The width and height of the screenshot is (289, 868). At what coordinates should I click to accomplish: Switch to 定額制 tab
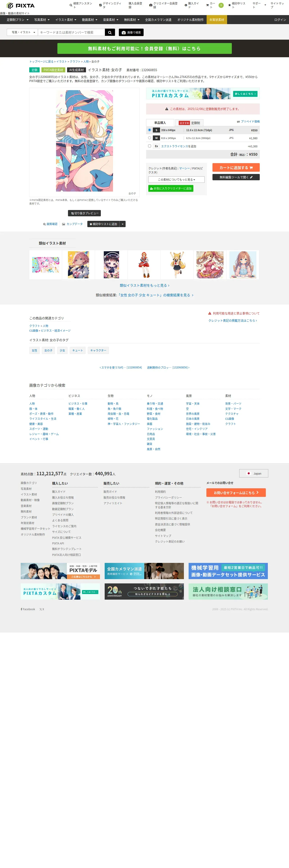pyautogui.click(x=190, y=123)
